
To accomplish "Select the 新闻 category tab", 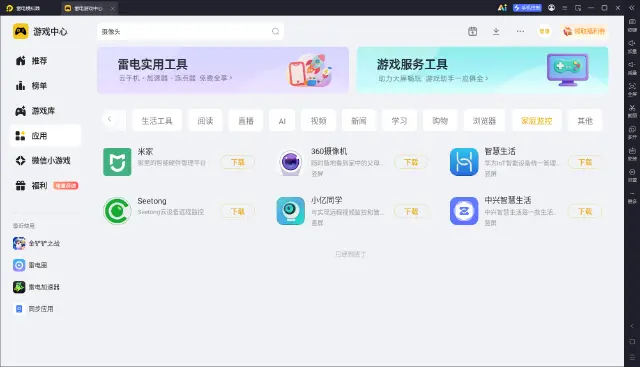I will click(x=359, y=121).
